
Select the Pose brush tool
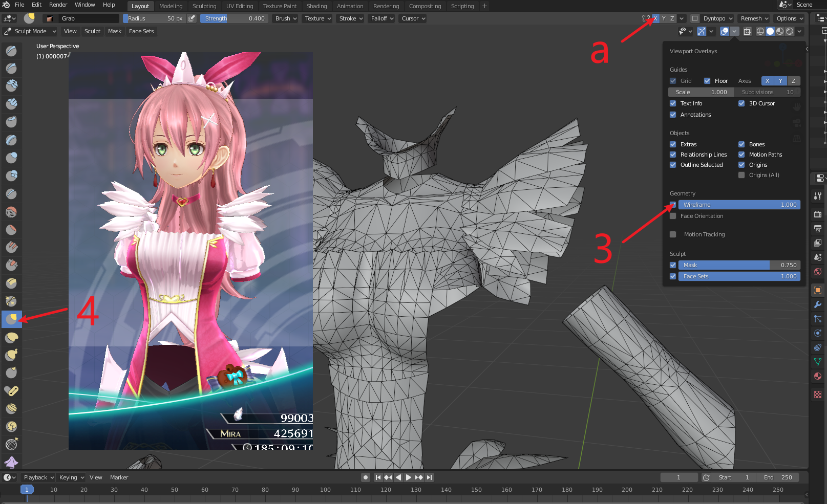[11, 391]
